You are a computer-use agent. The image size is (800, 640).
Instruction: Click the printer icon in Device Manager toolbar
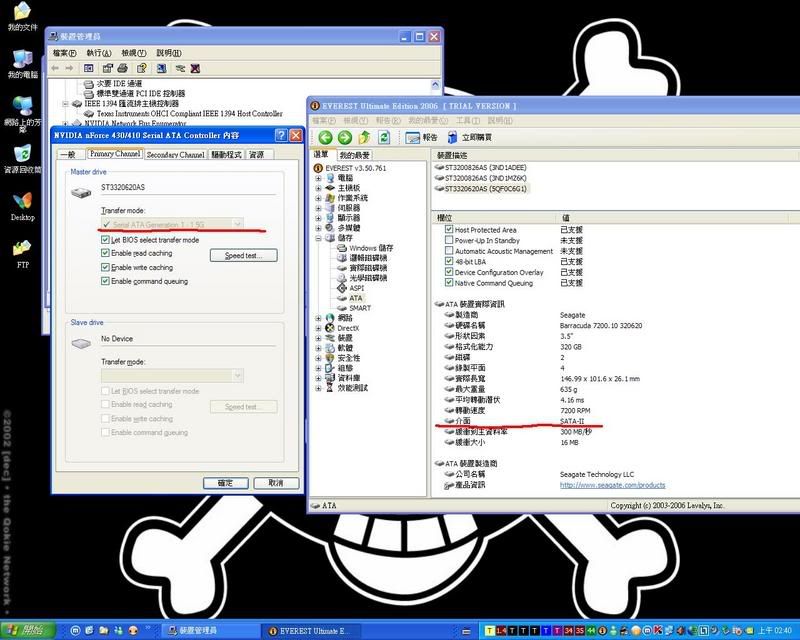coord(122,68)
